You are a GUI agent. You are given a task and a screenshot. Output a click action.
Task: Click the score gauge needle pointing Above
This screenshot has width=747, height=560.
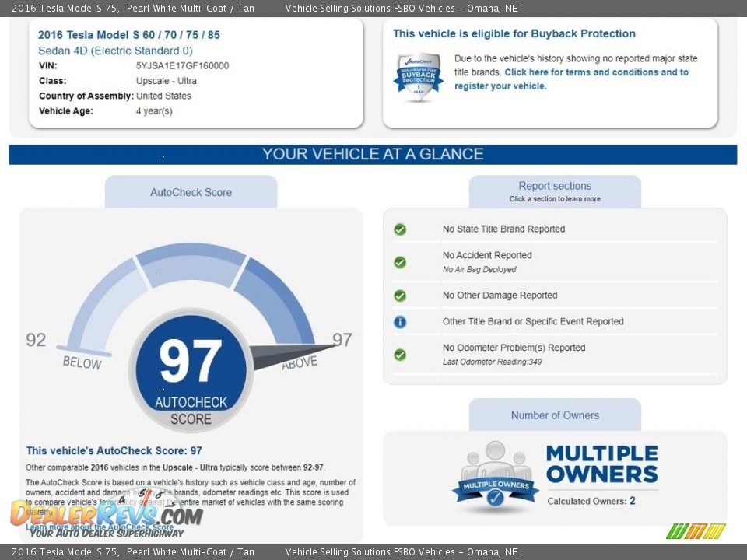pos(292,356)
